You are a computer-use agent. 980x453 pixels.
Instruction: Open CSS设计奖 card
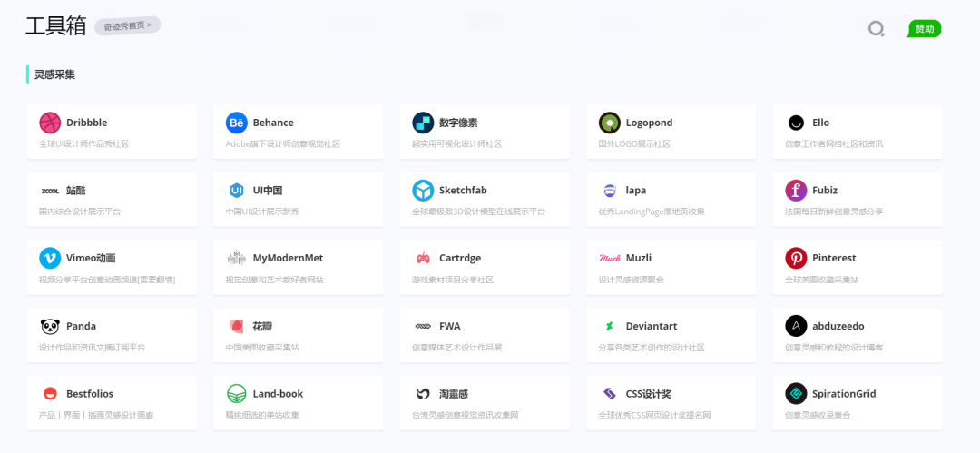click(671, 402)
